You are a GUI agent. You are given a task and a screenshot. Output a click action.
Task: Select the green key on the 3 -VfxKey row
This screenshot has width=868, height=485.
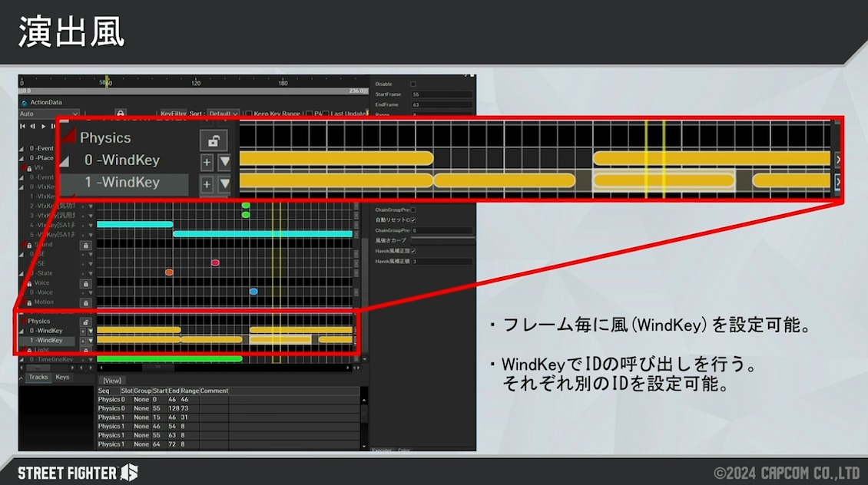pos(246,215)
